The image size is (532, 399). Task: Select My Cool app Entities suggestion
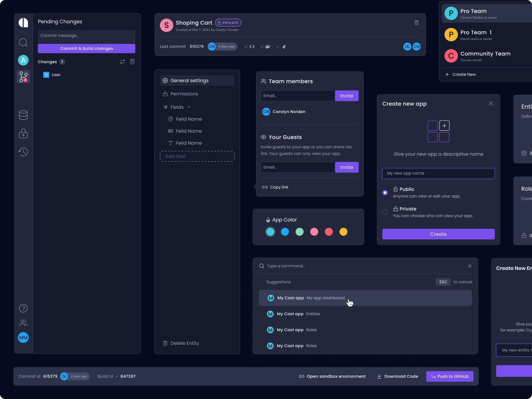click(x=365, y=314)
